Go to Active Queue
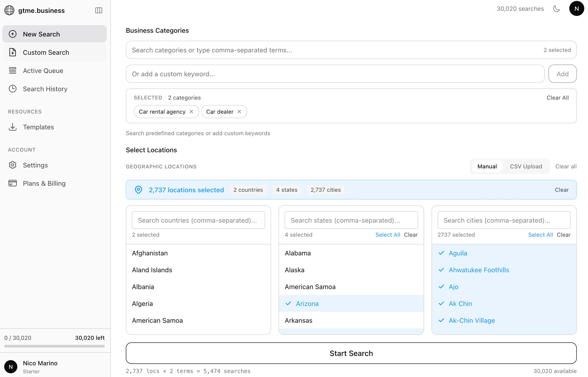The height and width of the screenshot is (377, 588). 54,70
